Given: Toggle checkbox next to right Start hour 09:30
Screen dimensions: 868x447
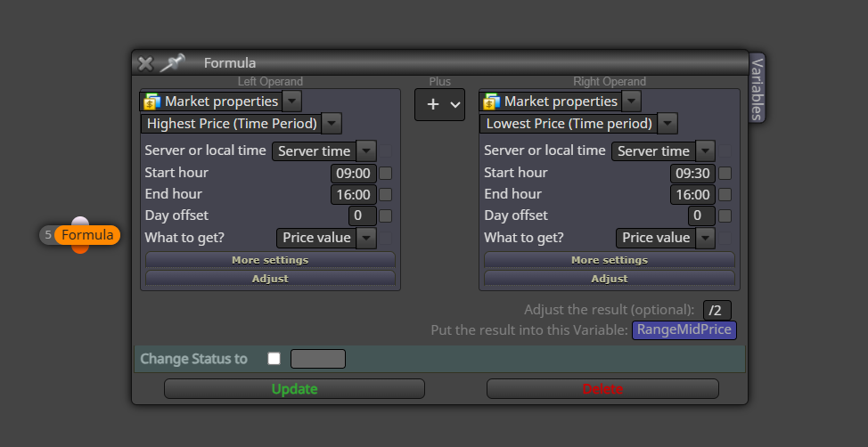Looking at the screenshot, I should coord(725,173).
